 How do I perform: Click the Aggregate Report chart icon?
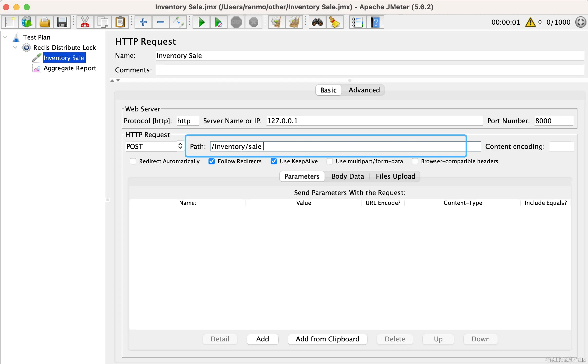37,68
